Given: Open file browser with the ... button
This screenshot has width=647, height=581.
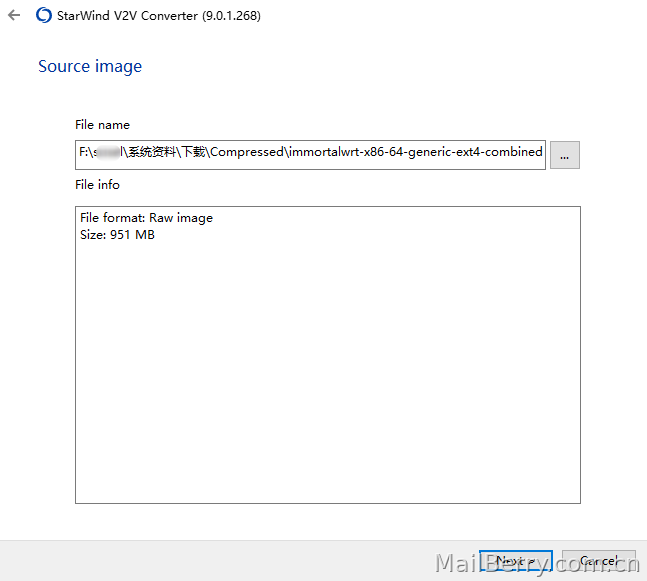Looking at the screenshot, I should pos(564,155).
